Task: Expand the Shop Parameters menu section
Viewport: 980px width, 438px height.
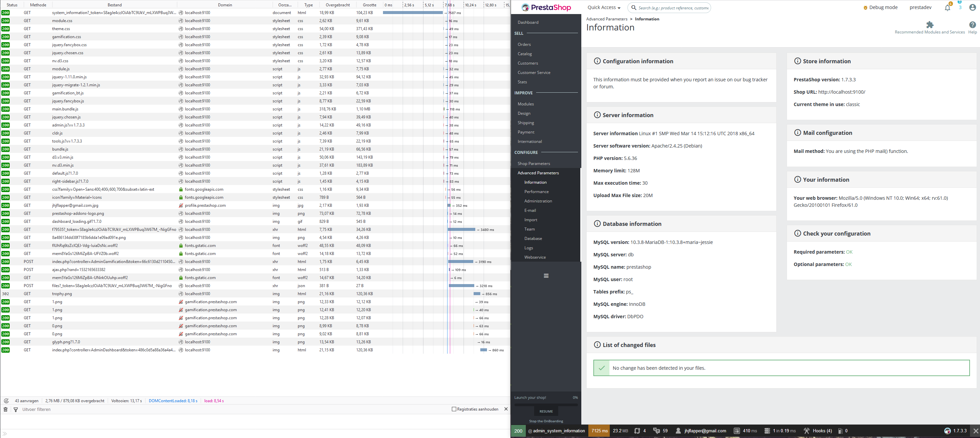Action: point(534,164)
